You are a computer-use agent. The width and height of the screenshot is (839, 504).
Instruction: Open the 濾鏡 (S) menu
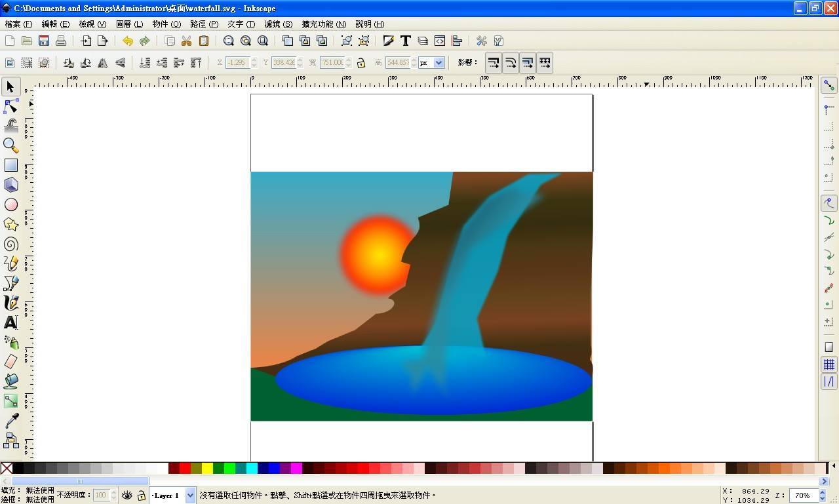[278, 24]
